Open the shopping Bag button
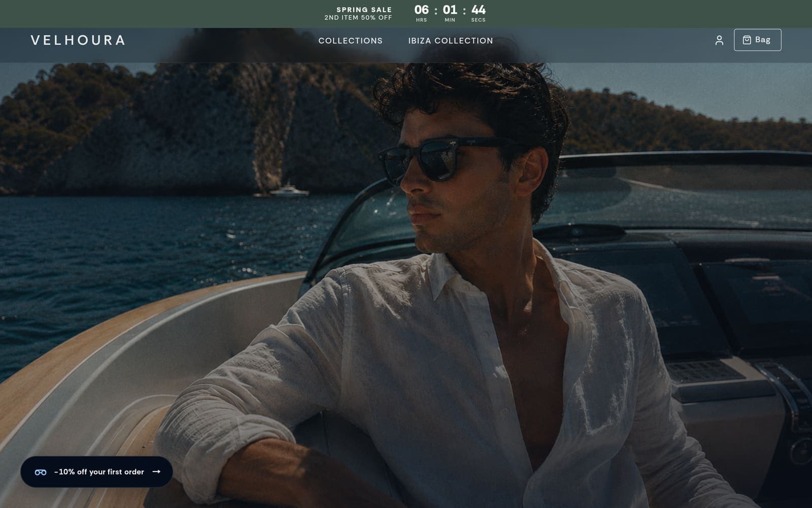 pos(757,40)
